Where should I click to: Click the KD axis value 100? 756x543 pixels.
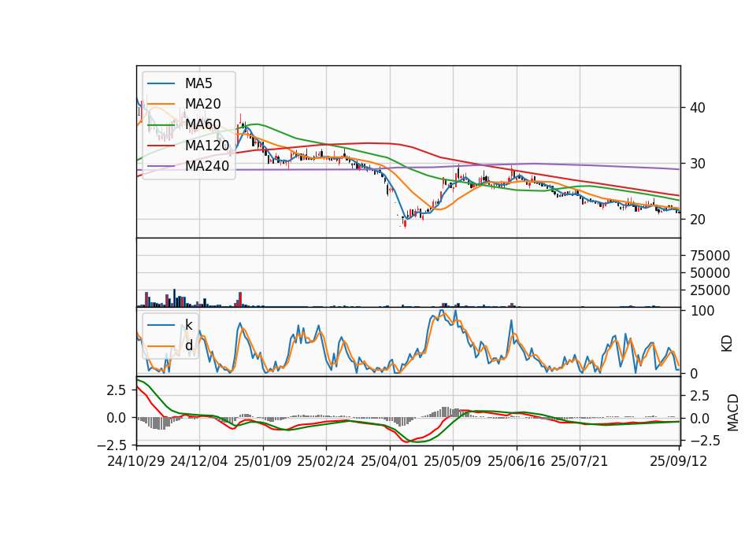coord(702,312)
